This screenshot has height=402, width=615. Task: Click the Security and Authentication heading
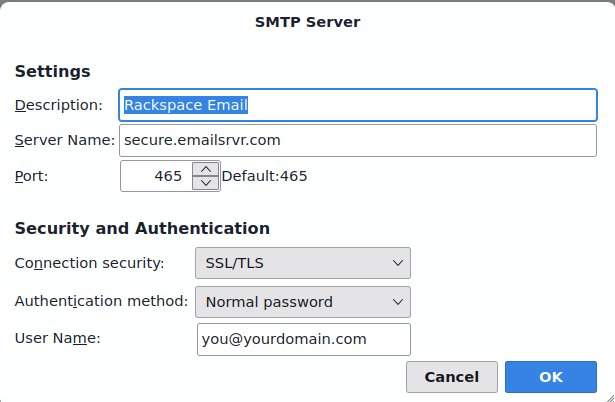click(x=142, y=228)
